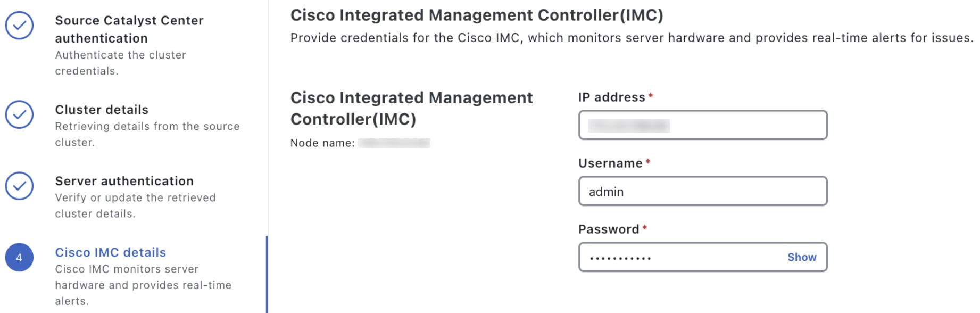980x313 pixels.
Task: Click the Cluster details step checkmark icon
Action: coord(20,114)
